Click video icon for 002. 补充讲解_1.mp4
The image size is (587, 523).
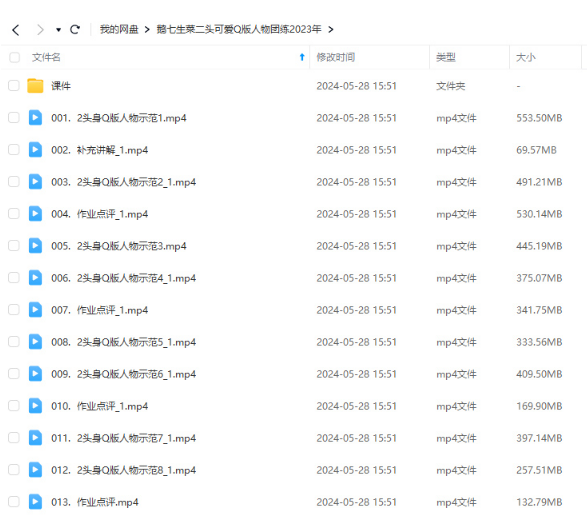pyautogui.click(x=35, y=150)
